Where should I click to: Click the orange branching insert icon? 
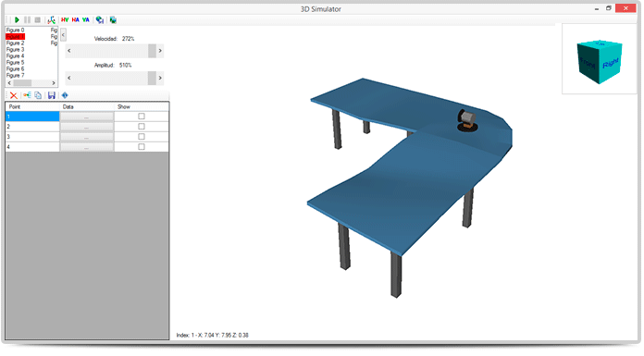(27, 95)
